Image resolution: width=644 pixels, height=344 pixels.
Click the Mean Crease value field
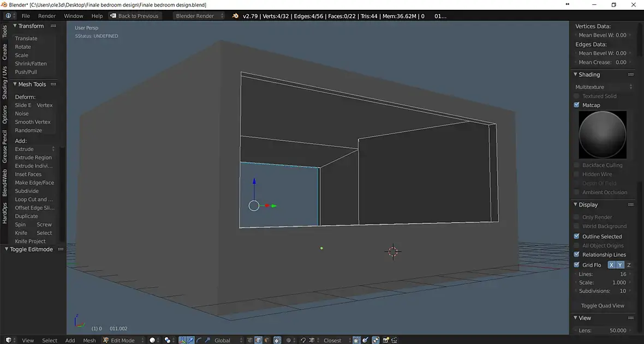point(603,62)
